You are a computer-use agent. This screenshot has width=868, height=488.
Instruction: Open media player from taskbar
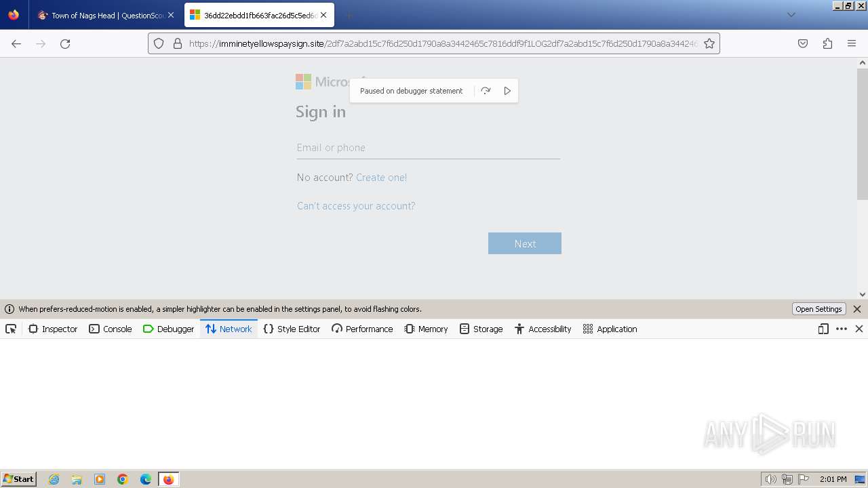pos(100,479)
